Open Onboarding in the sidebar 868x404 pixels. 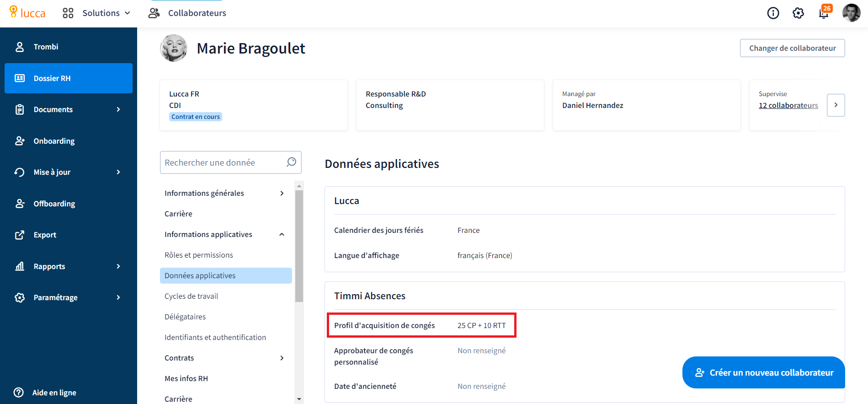click(x=69, y=141)
